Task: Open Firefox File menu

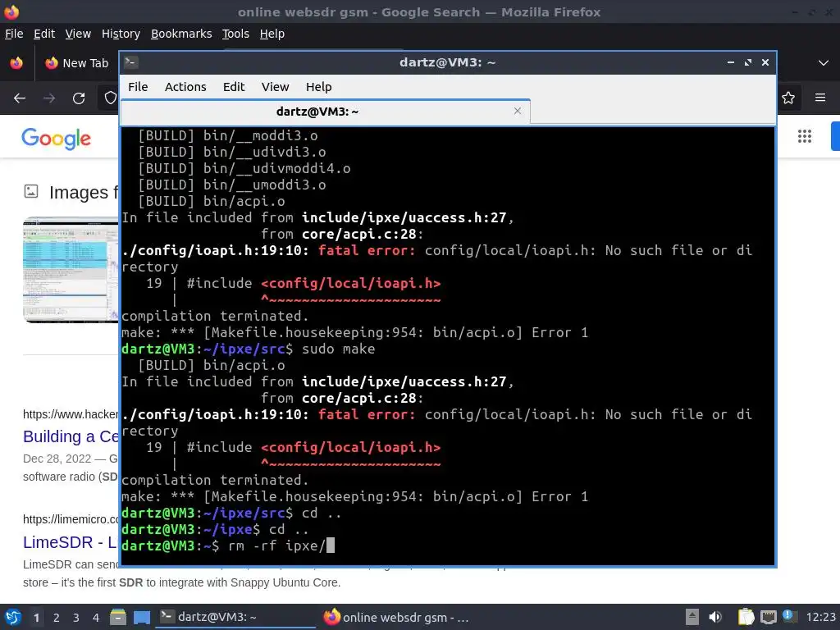Action: click(14, 34)
